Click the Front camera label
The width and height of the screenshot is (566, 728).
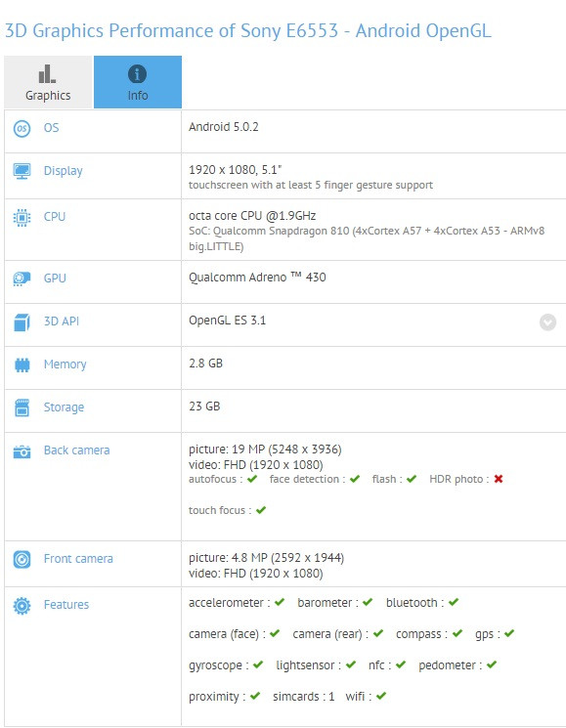pyautogui.click(x=78, y=559)
